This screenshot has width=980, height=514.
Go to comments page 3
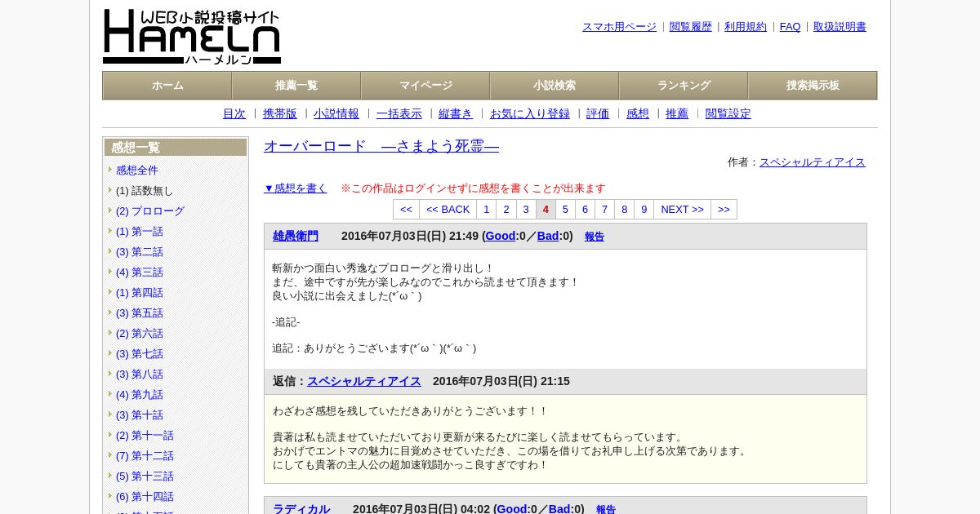[x=526, y=210]
